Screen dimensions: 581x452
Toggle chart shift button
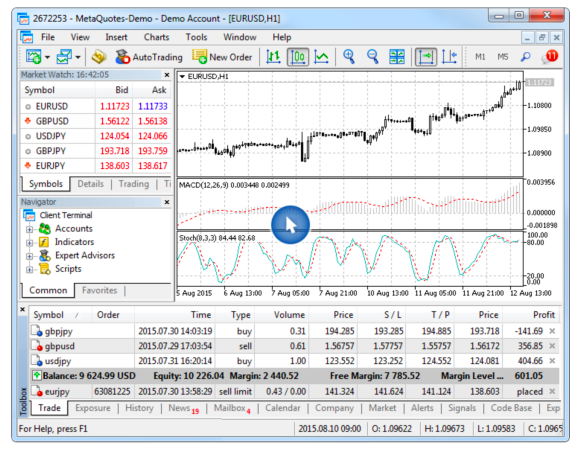click(x=449, y=57)
